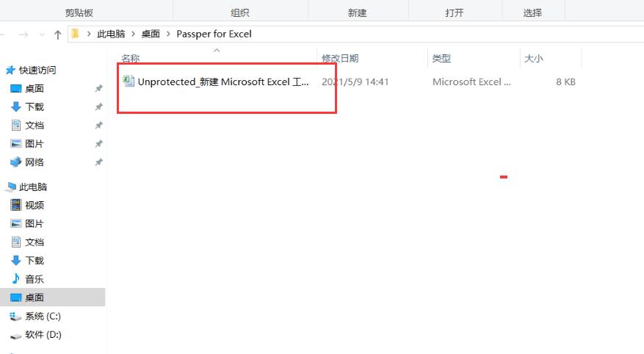Open recent locations dropdown arrow

pyautogui.click(x=42, y=35)
